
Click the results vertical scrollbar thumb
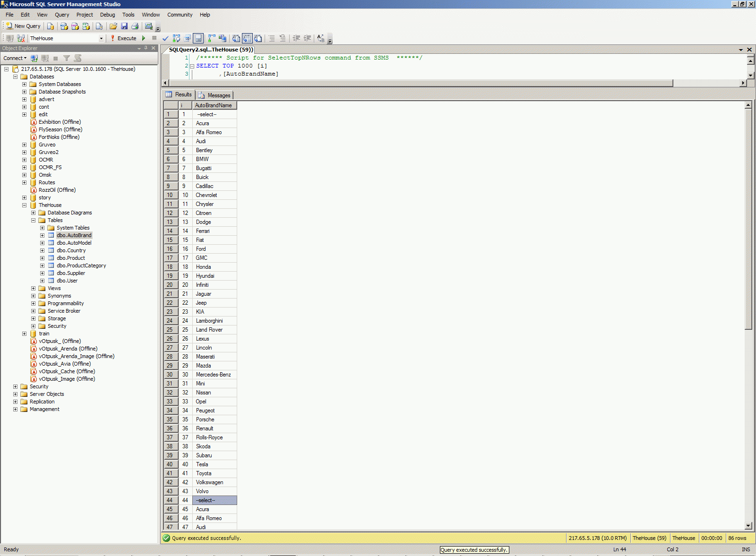tap(748, 219)
